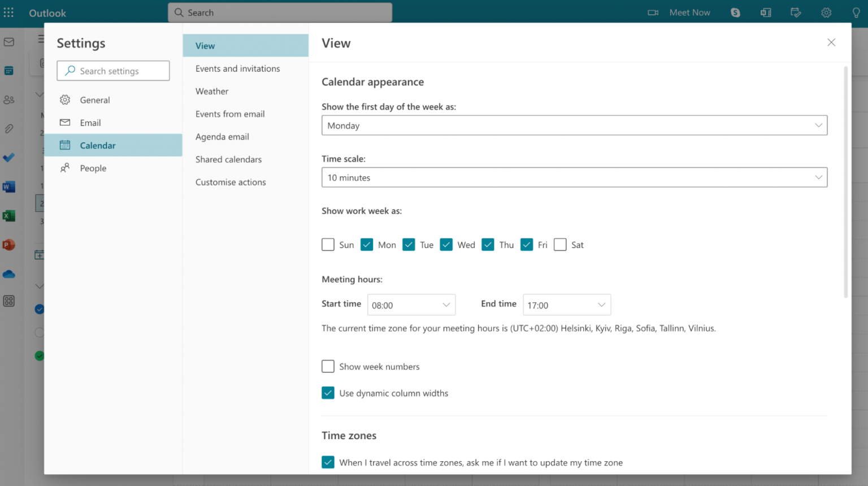Open the More apps icon in left rail

(x=9, y=301)
